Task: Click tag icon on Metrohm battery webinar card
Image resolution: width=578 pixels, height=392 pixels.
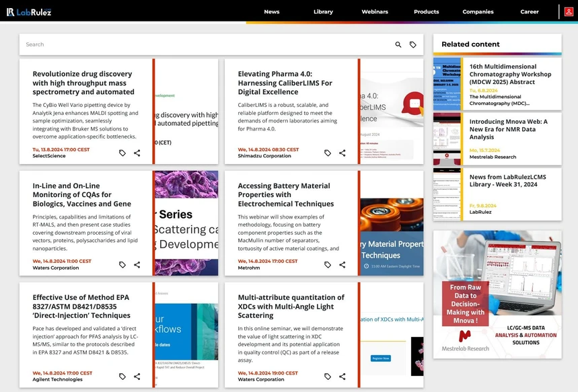Action: [x=328, y=265]
